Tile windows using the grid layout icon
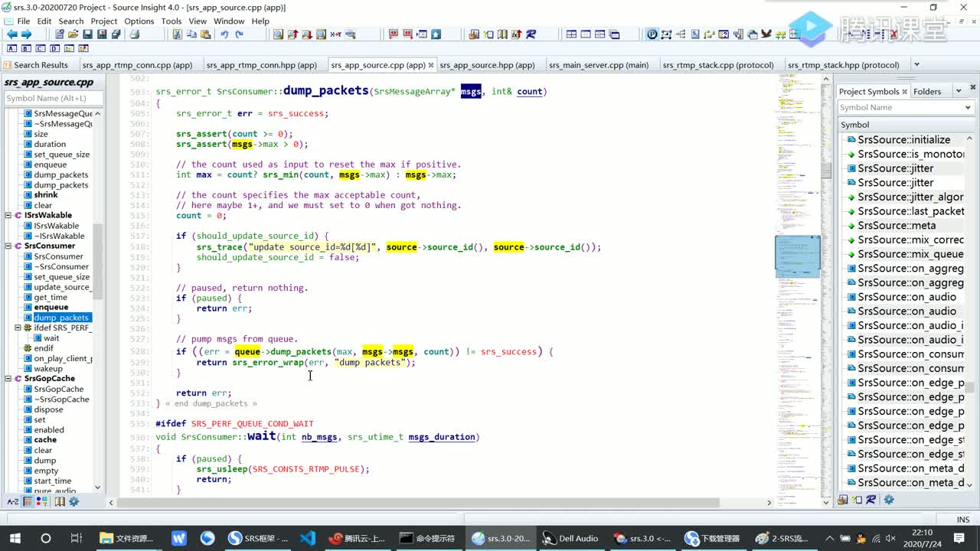This screenshot has height=551, width=980. 571,34
